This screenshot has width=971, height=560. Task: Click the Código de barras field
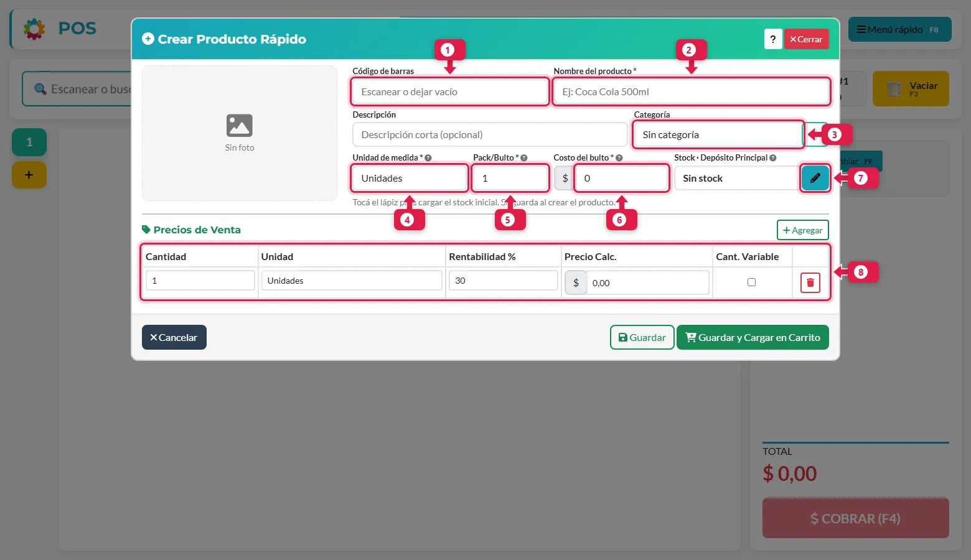tap(450, 92)
